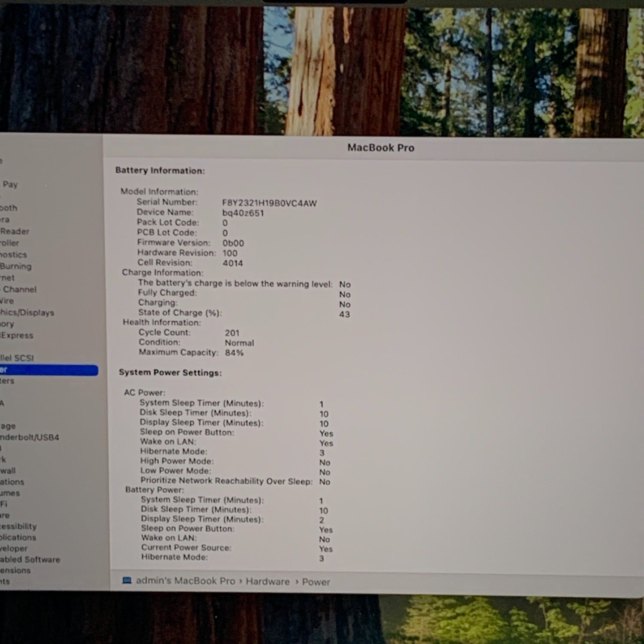
Task: Click Hardware in the path bar
Action: (267, 581)
